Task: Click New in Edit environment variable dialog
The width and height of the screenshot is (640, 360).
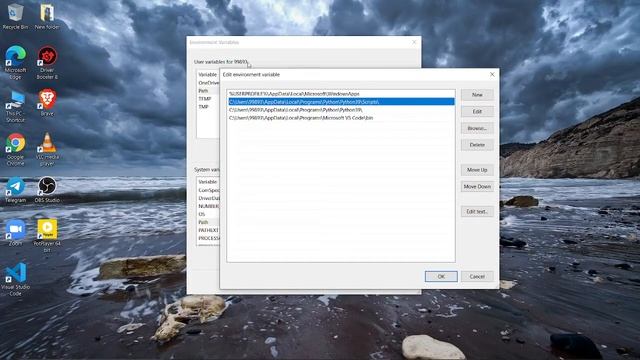Action: click(x=477, y=95)
